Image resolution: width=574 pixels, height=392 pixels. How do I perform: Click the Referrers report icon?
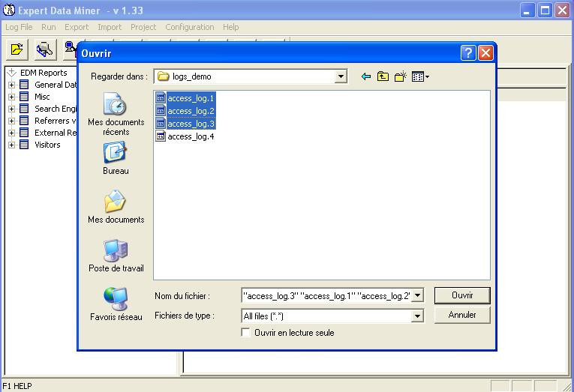click(24, 121)
